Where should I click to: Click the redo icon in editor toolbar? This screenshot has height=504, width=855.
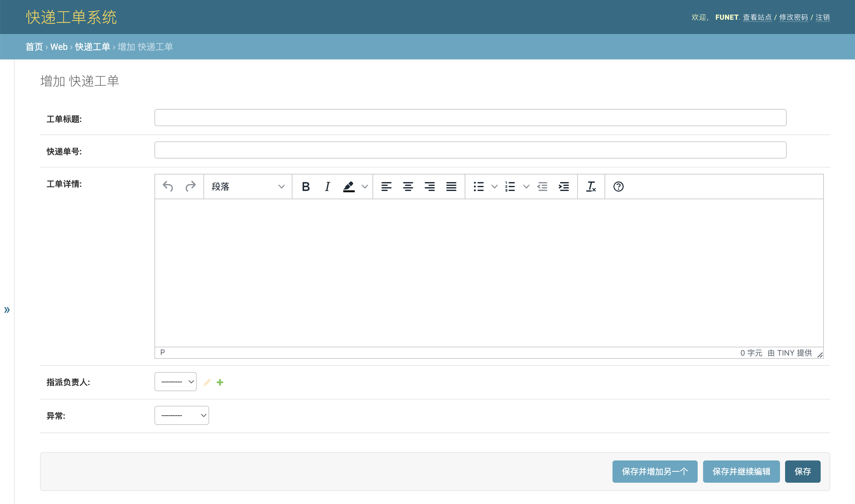click(191, 187)
